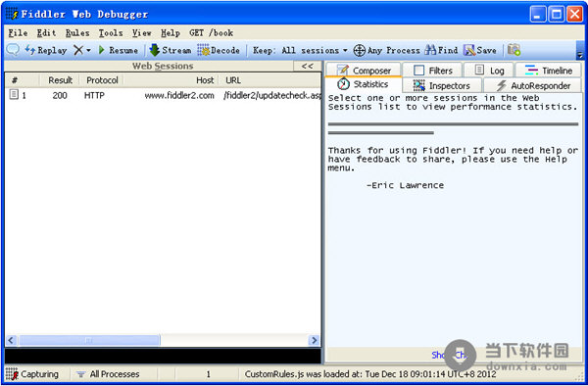Close the Fiddler window
588x386 pixels.
click(x=574, y=15)
